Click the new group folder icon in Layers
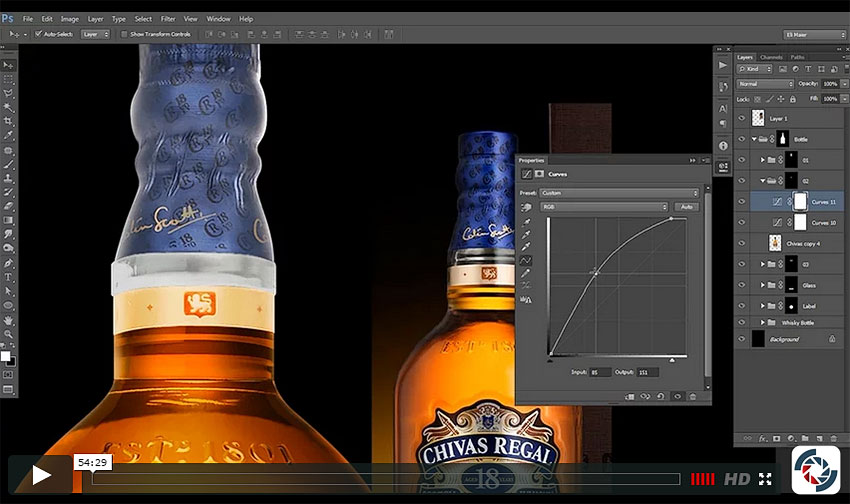This screenshot has height=504, width=850. point(805,438)
